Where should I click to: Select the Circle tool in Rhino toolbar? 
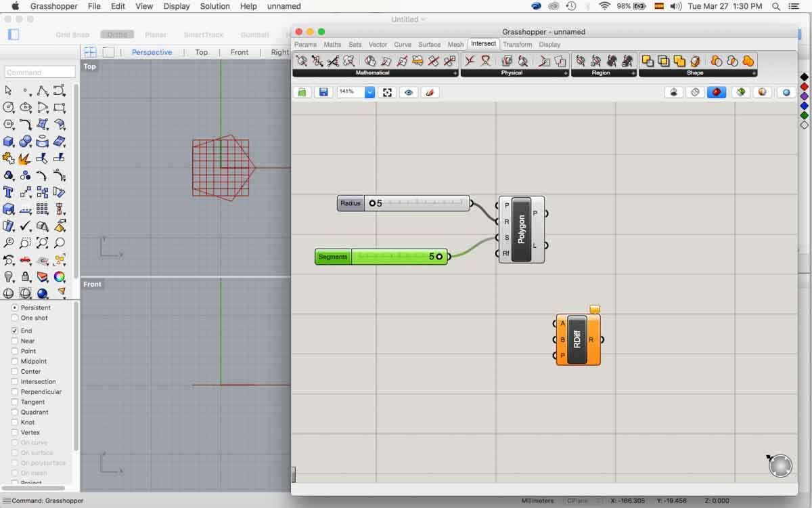coord(8,107)
